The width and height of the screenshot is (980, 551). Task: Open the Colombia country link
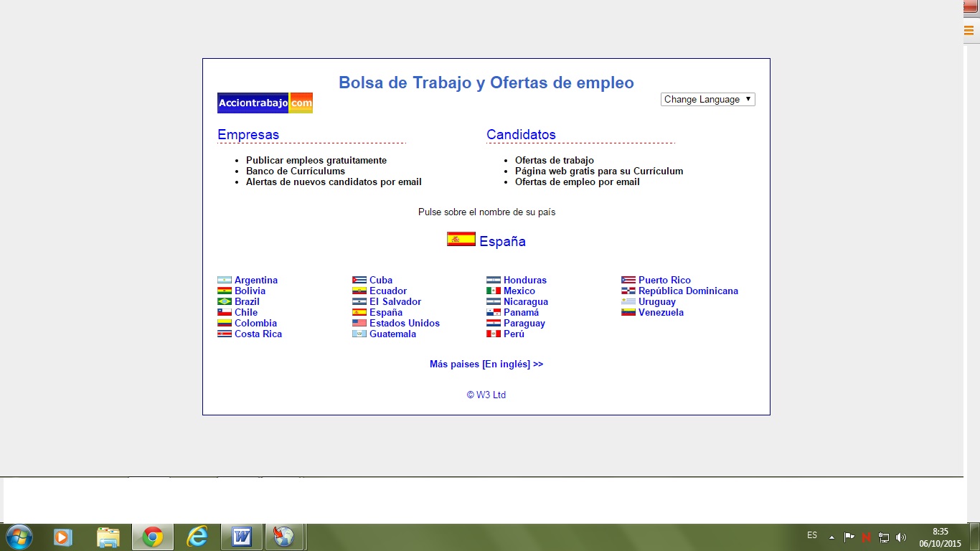[x=255, y=324]
